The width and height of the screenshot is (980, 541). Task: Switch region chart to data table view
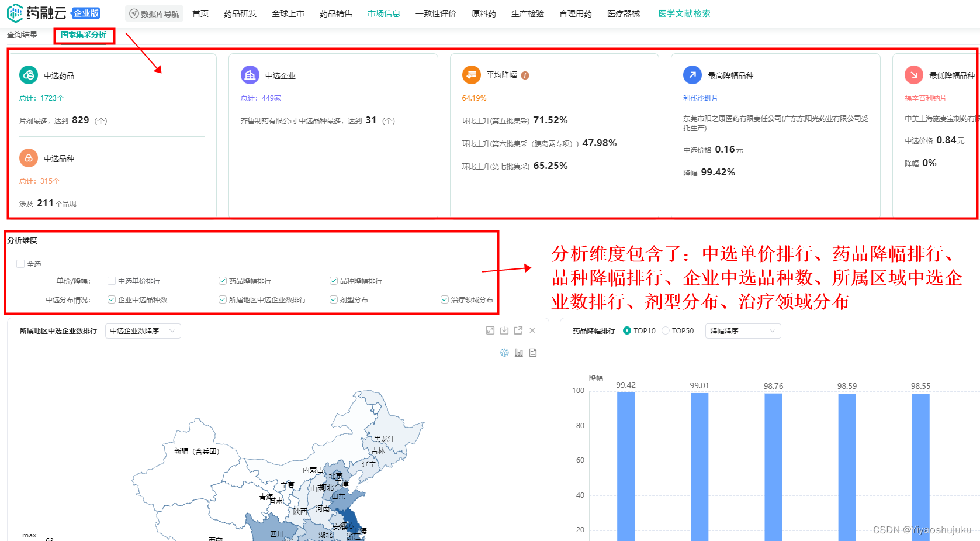(533, 353)
